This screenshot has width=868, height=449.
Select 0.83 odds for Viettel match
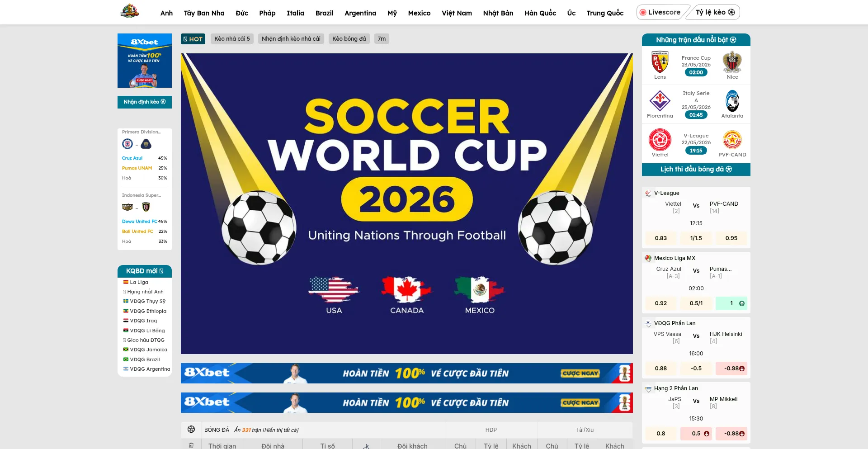pyautogui.click(x=661, y=238)
